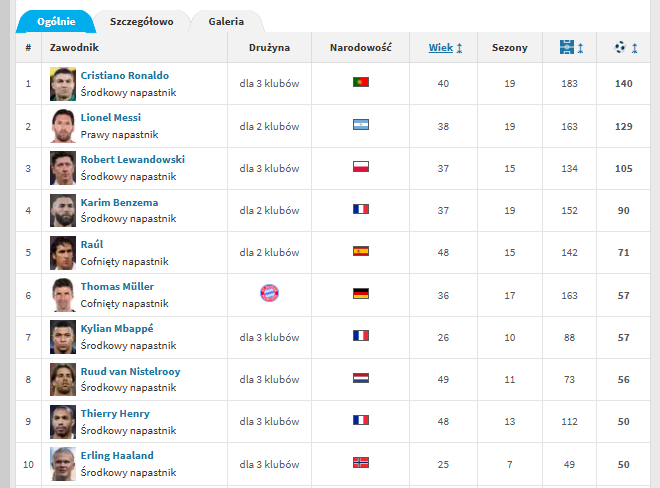Click the Germany flag in Müller's row
Screen dimensions: 660x488
point(361,294)
